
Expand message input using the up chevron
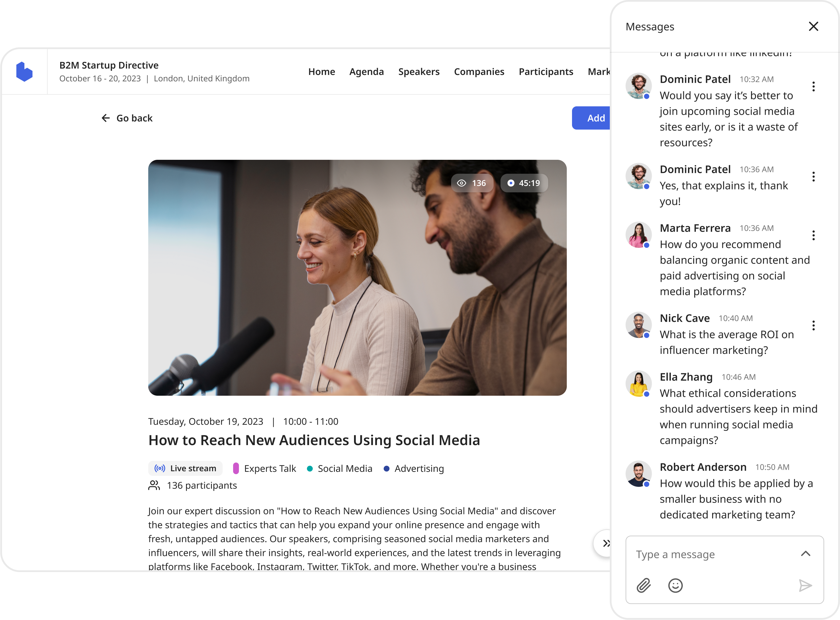805,553
